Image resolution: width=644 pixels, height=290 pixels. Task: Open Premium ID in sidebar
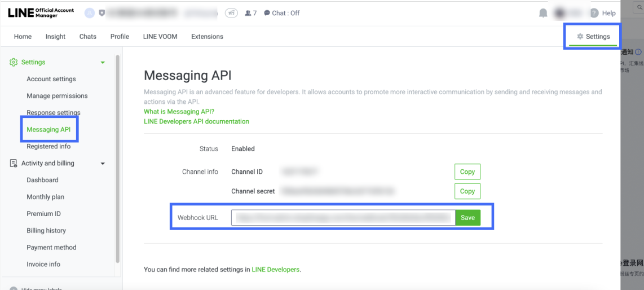point(43,214)
